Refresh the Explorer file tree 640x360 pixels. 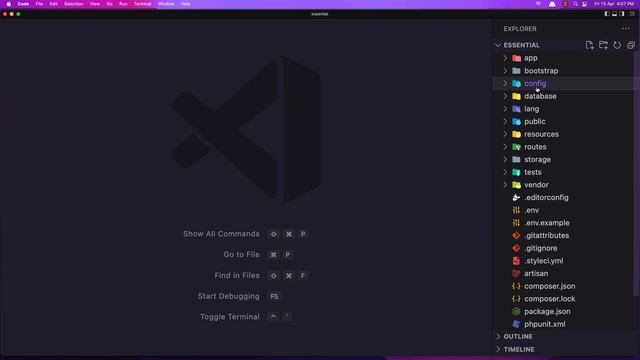click(x=617, y=45)
